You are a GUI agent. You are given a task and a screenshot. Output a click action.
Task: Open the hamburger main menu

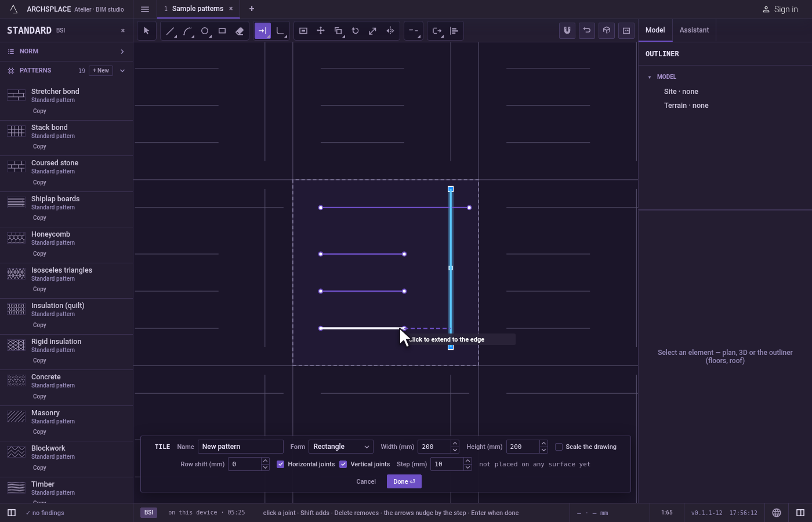(145, 9)
